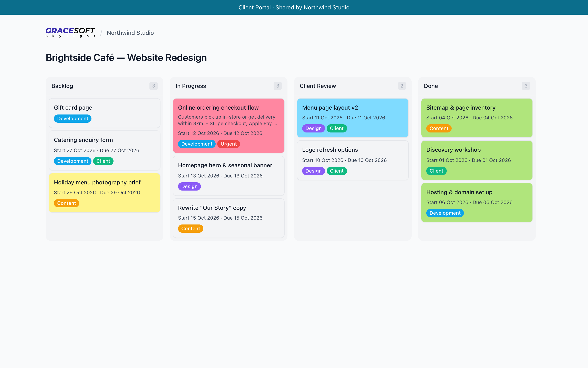Open the Gift card page card

click(x=105, y=113)
